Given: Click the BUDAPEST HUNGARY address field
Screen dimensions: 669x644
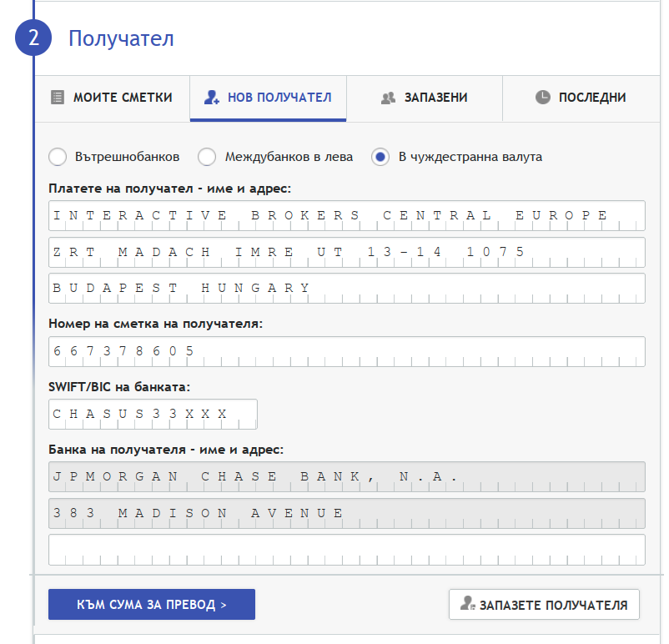Looking at the screenshot, I should [x=347, y=289].
